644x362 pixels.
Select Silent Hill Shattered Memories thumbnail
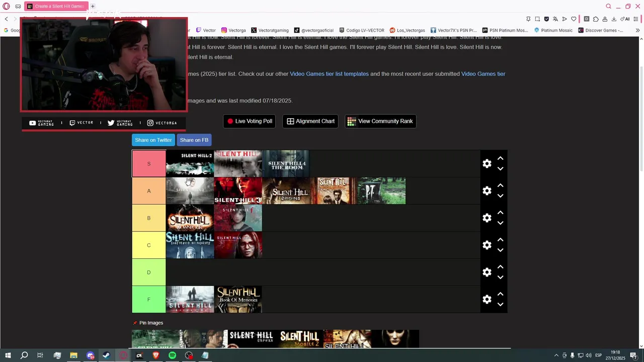tap(190, 245)
